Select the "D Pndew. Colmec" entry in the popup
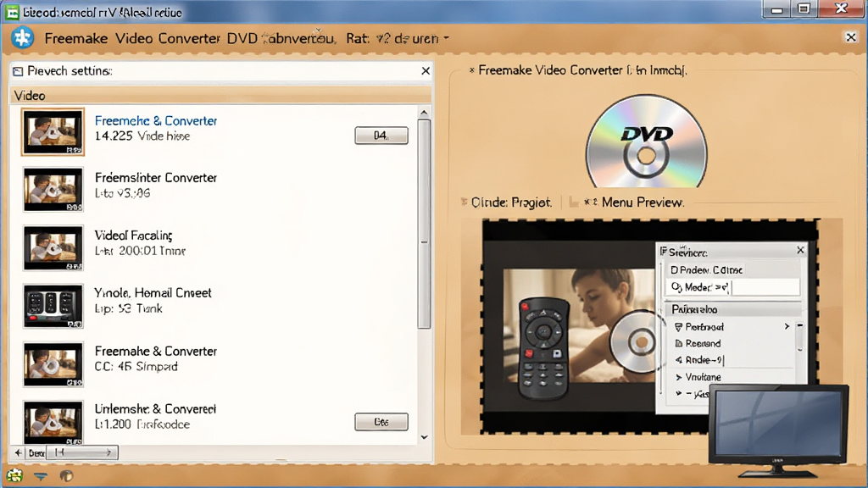Image resolution: width=868 pixels, height=488 pixels. click(732, 270)
